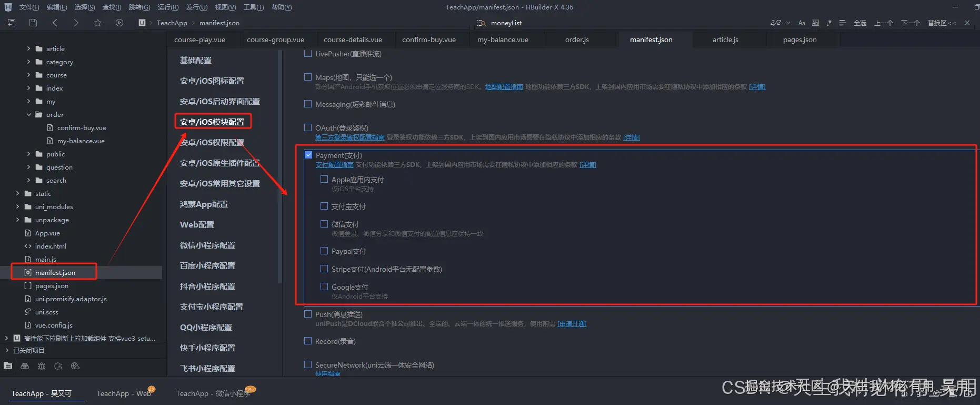Open vue.config.js in the project tree

tap(54, 325)
